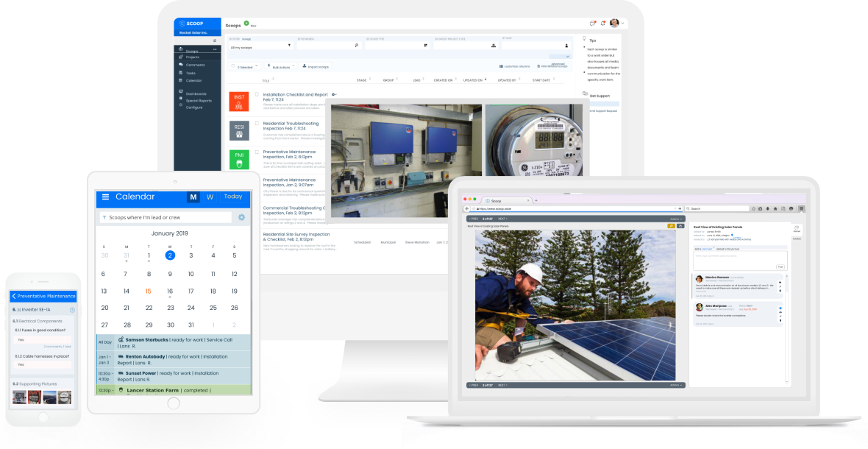The image size is (868, 449).
Task: Open the tablet calendar settings gear
Action: tap(241, 218)
